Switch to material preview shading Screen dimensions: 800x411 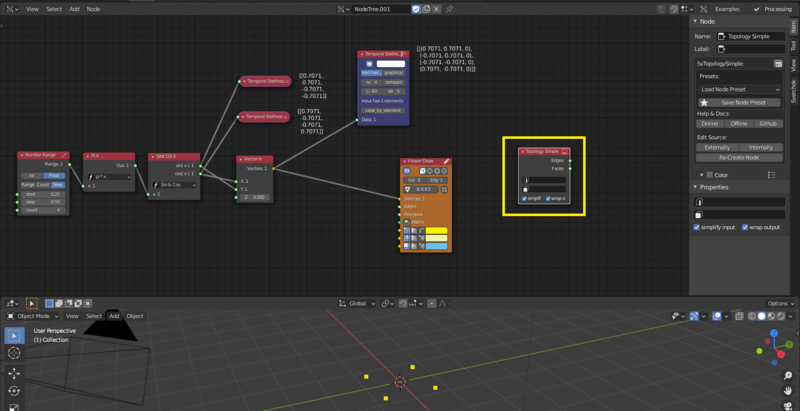tap(771, 316)
